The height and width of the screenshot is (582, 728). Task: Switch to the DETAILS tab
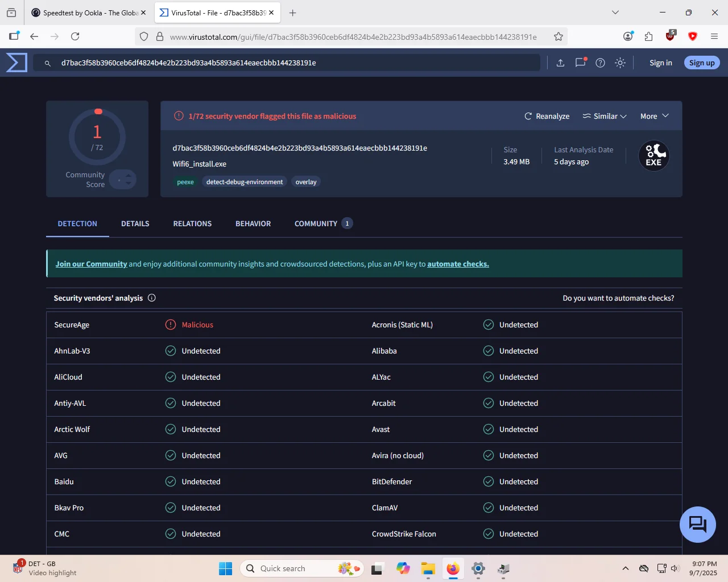click(135, 224)
